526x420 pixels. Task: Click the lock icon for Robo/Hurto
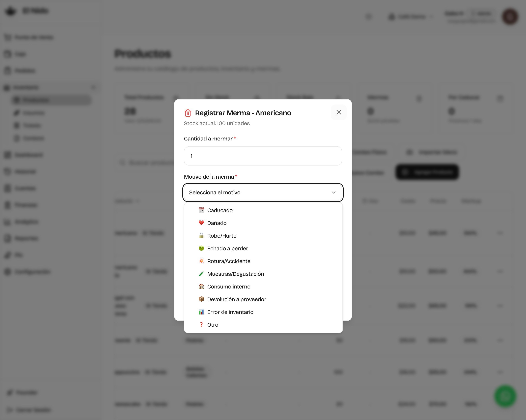click(201, 235)
